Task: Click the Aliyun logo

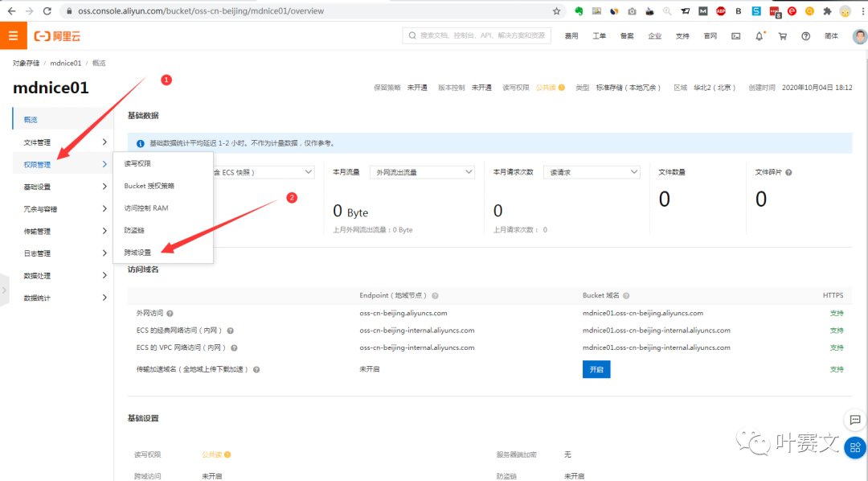Action: (58, 36)
